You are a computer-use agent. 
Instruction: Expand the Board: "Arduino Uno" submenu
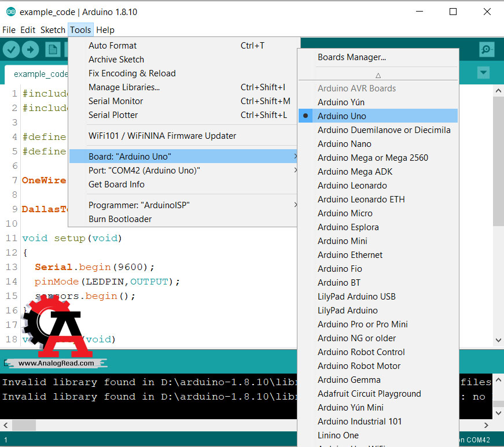[183, 156]
